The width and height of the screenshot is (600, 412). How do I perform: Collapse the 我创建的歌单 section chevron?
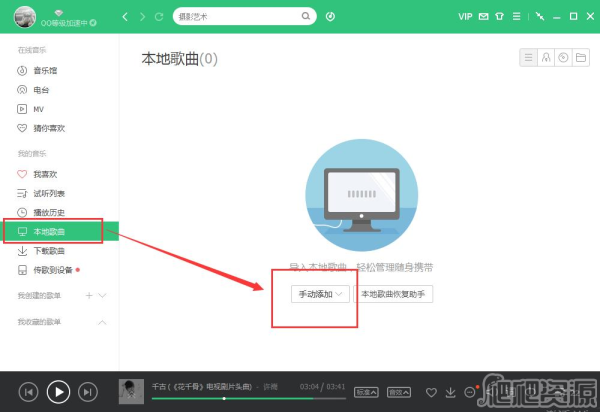tap(102, 295)
